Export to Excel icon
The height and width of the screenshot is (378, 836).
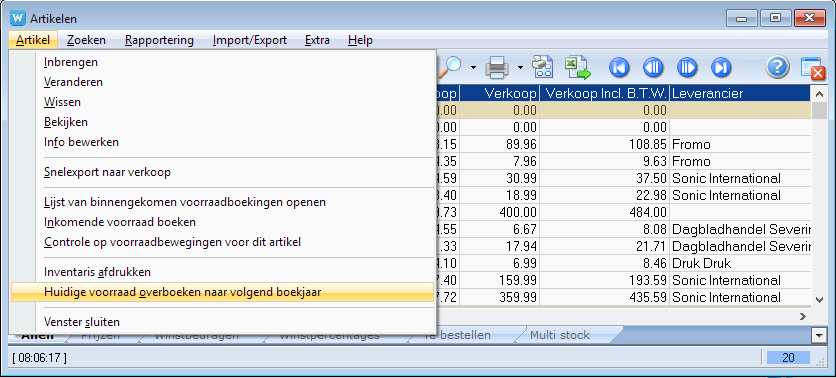tap(578, 67)
